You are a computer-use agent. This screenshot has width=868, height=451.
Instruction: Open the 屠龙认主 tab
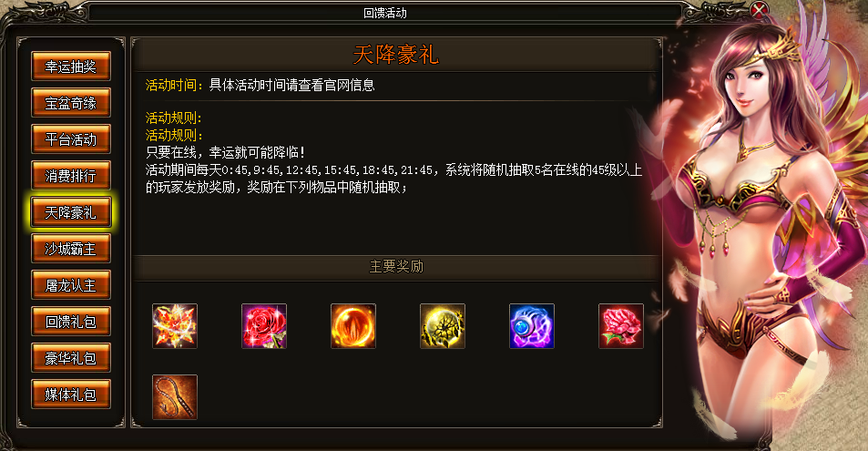71,285
